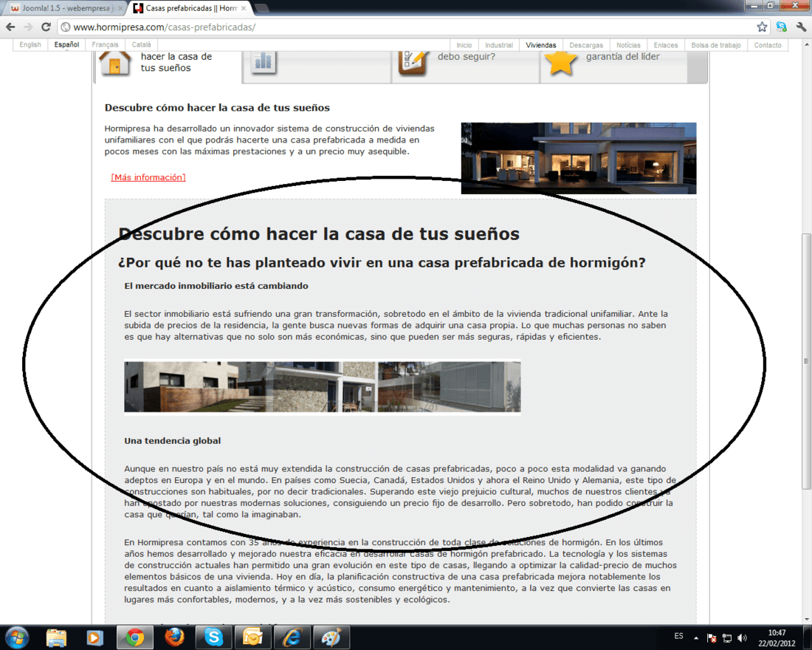Viewport: 812px width, 650px height.
Task: Close the Casas prefabricadas tab
Action: (x=244, y=8)
